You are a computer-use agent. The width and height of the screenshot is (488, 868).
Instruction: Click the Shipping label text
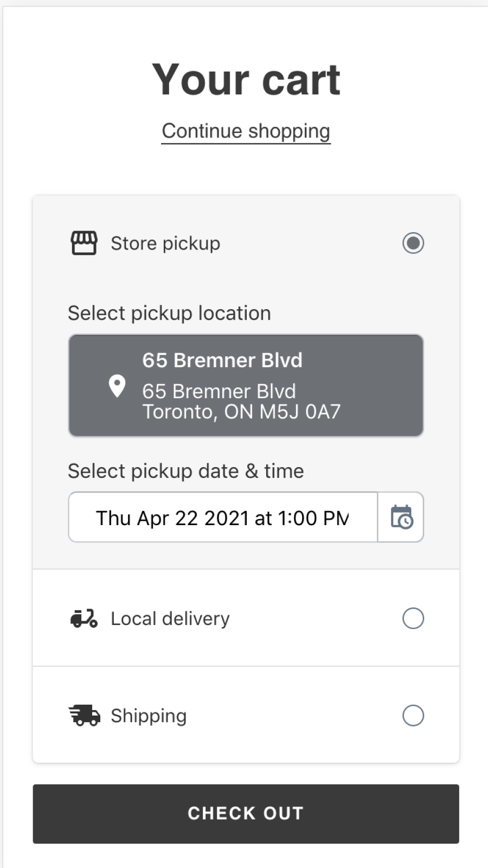tap(149, 716)
